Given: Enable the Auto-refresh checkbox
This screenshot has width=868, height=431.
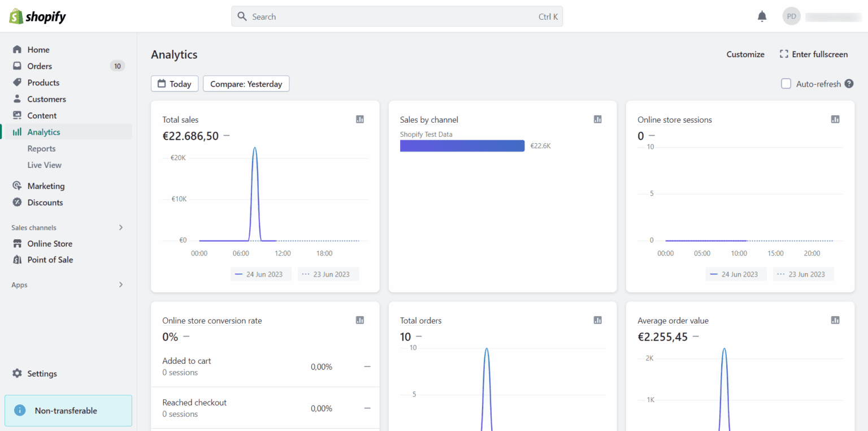Looking at the screenshot, I should click(786, 84).
